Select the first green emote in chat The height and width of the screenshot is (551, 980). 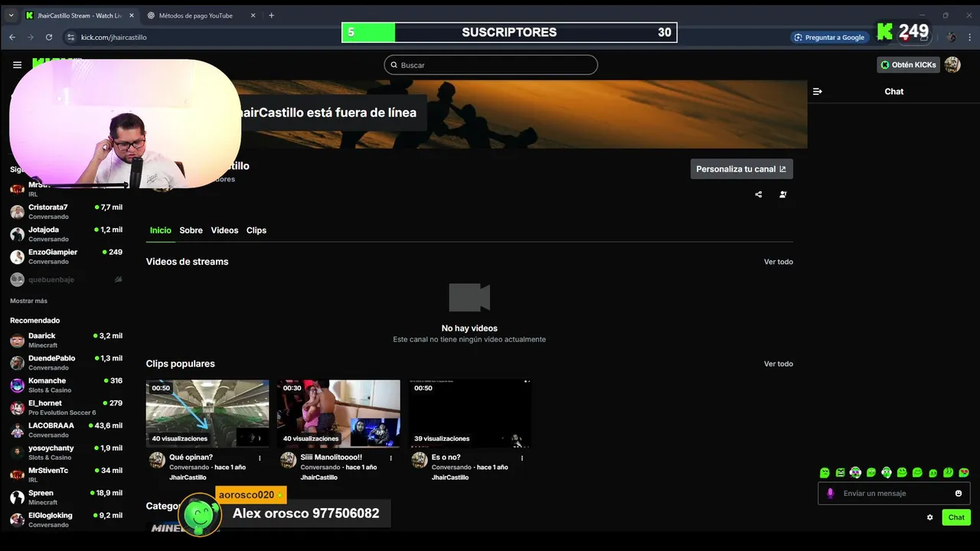825,473
